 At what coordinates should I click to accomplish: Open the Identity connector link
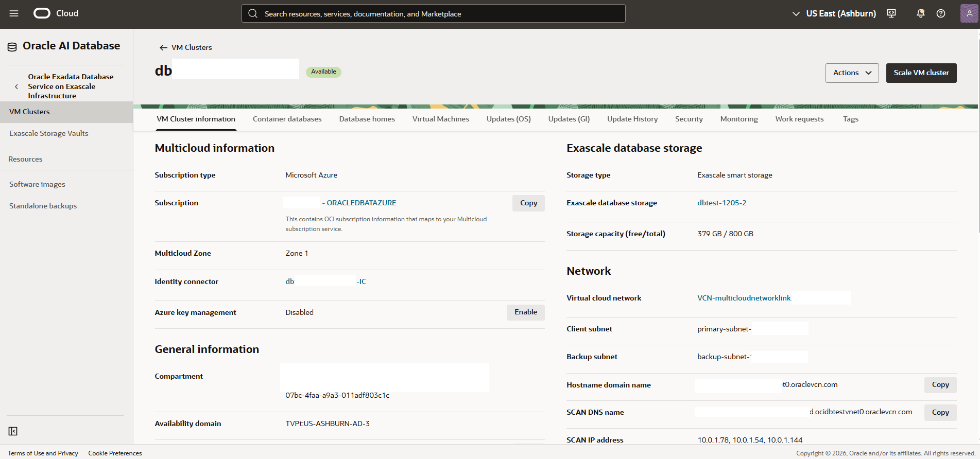(x=325, y=281)
